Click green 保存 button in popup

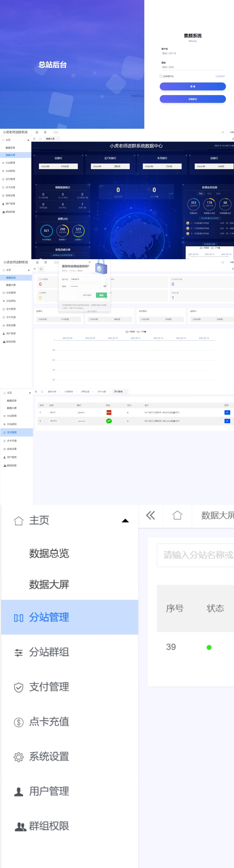[101, 295]
